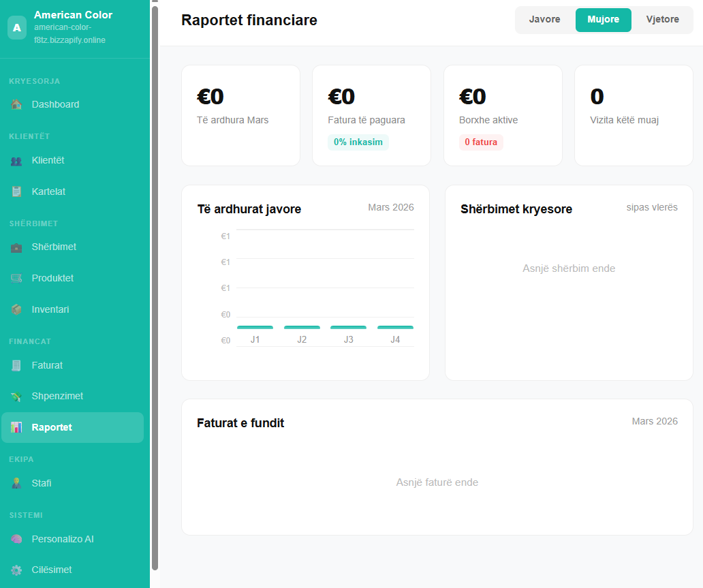Click the Faturat receipt icon
The height and width of the screenshot is (588, 703).
click(x=16, y=365)
